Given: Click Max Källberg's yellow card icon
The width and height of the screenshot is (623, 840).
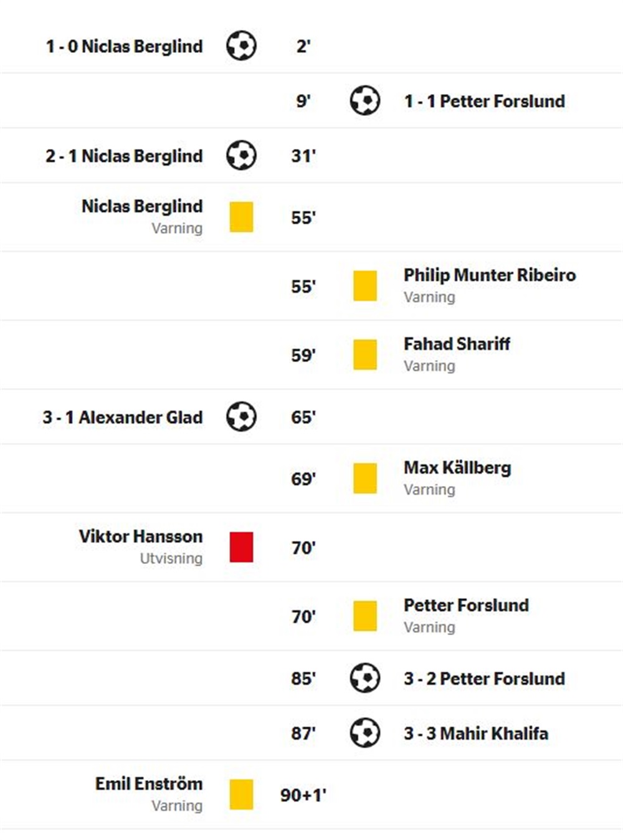Looking at the screenshot, I should pos(364,479).
